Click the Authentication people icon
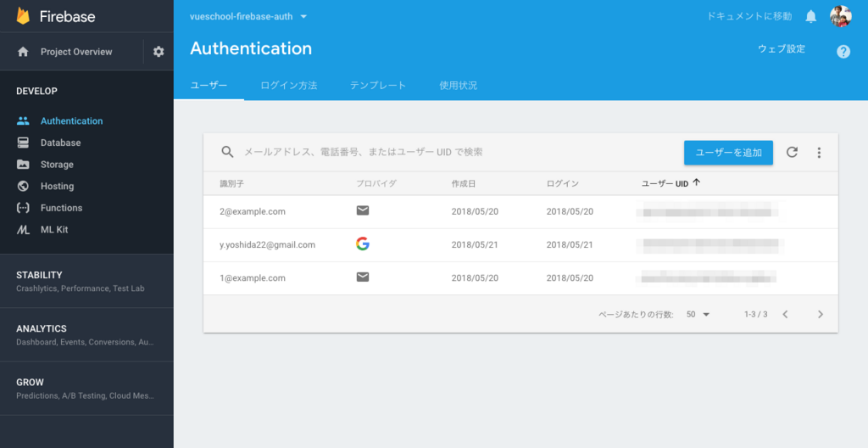The height and width of the screenshot is (448, 868). click(23, 120)
